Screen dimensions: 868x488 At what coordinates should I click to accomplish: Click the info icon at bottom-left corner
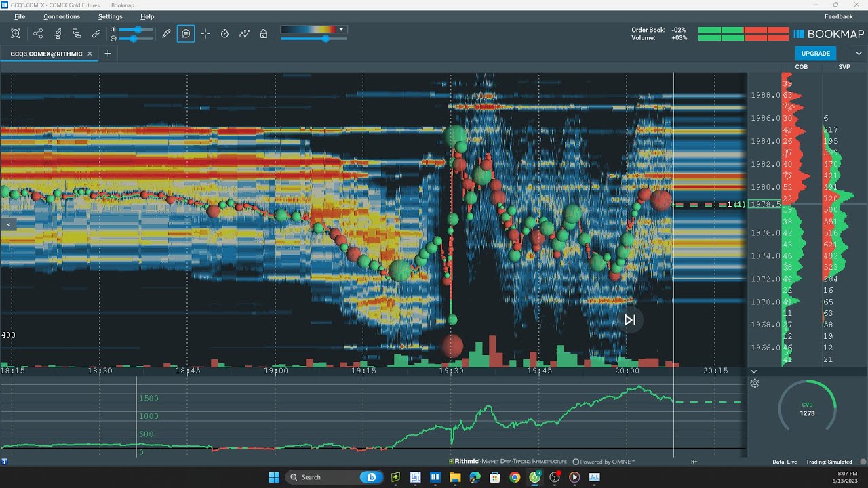(5, 462)
